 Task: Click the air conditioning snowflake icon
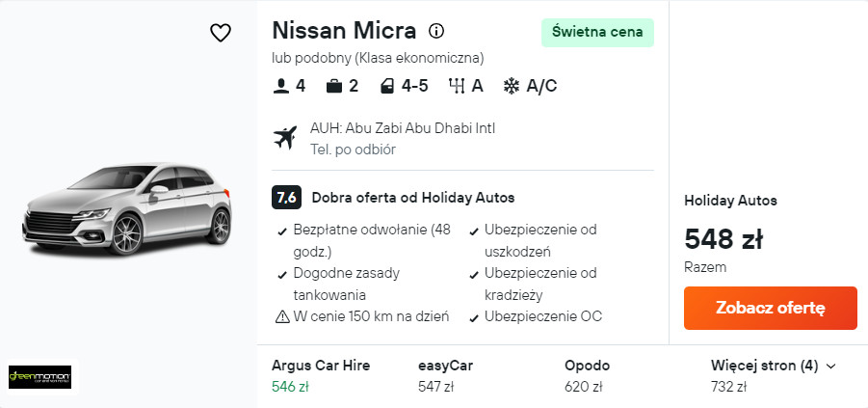point(512,86)
